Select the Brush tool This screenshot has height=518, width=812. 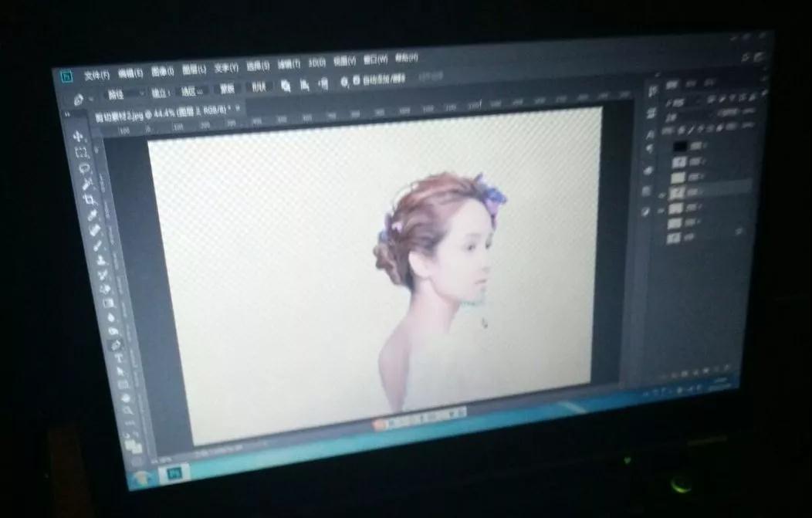[x=98, y=245]
